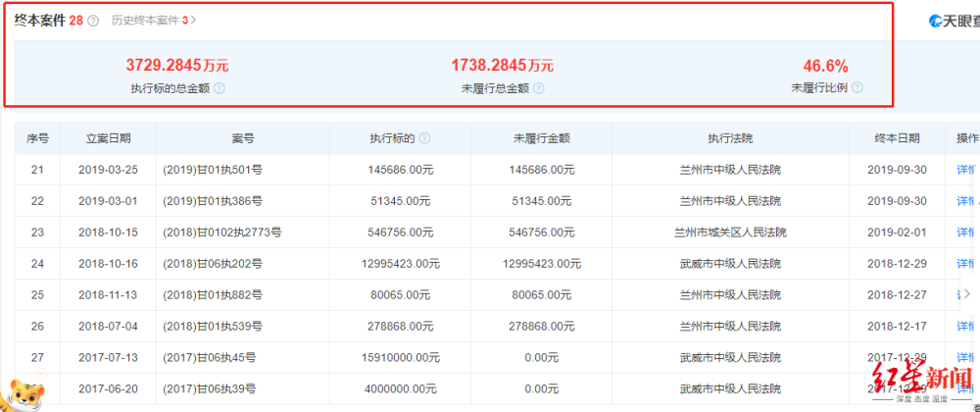Click filing date 2017-07-13
The height and width of the screenshot is (412, 980).
(x=108, y=358)
